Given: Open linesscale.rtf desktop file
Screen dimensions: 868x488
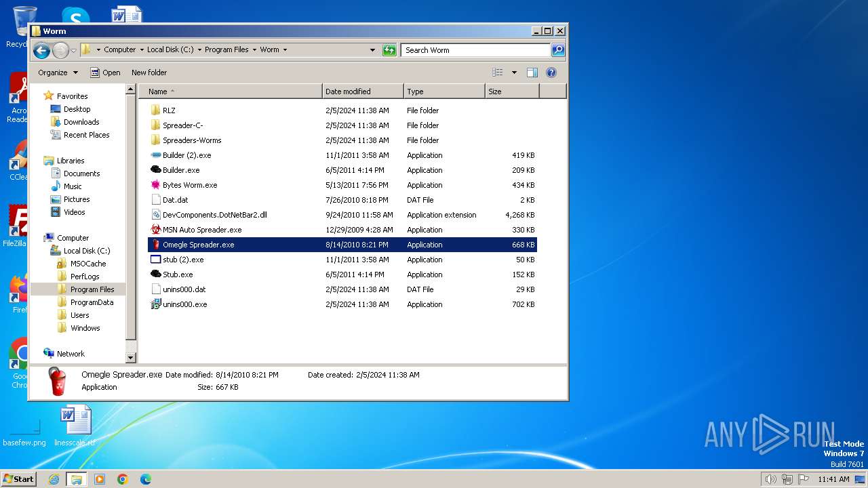Looking at the screenshot, I should click(x=75, y=427).
